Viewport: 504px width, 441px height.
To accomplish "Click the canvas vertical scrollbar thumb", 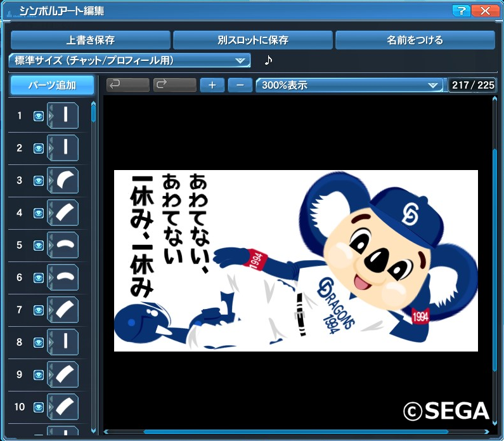I will coord(494,261).
